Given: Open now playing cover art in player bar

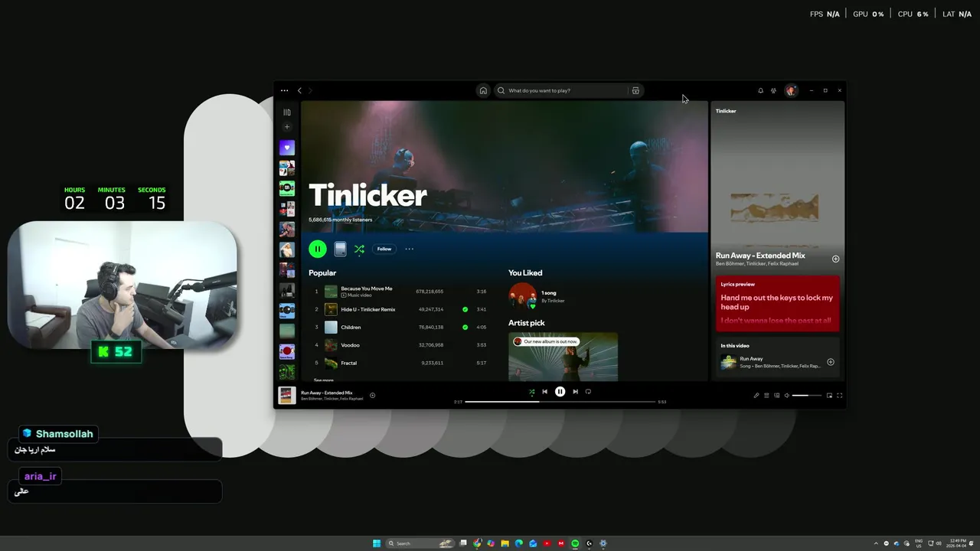Looking at the screenshot, I should (287, 395).
